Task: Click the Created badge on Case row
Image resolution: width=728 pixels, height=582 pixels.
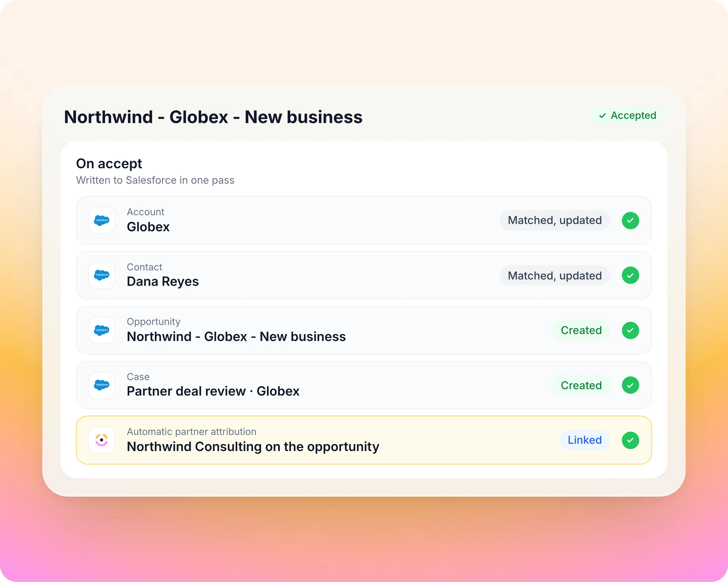Action: point(581,385)
